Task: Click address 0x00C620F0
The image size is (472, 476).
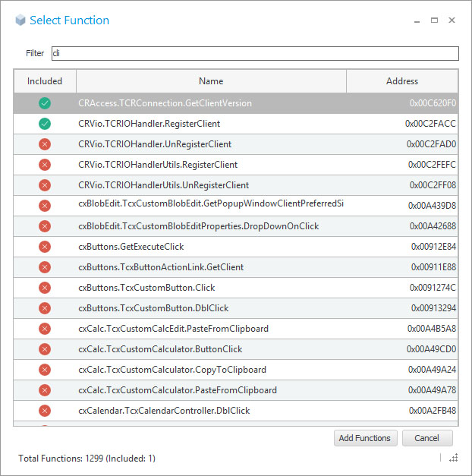Action: pyautogui.click(x=433, y=103)
